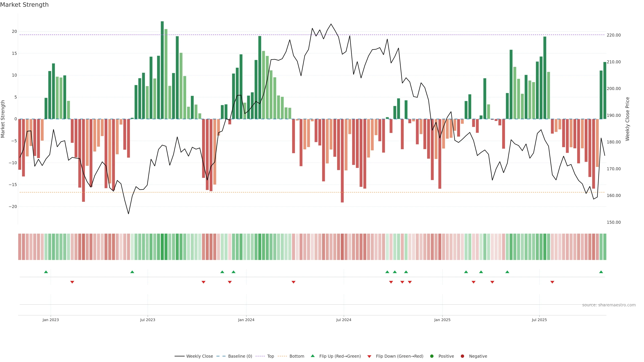Click the Negative red legend dot

462,356
